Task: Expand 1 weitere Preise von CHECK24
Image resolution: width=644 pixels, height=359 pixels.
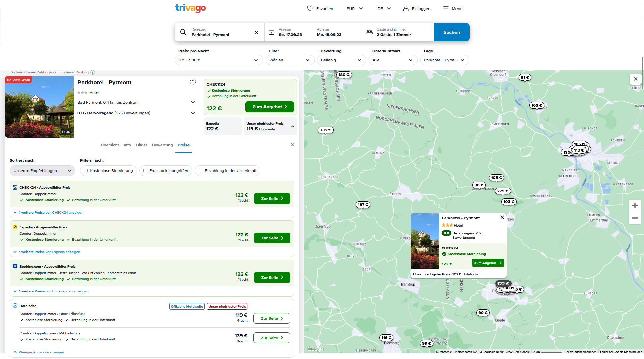Action: pyautogui.click(x=48, y=213)
